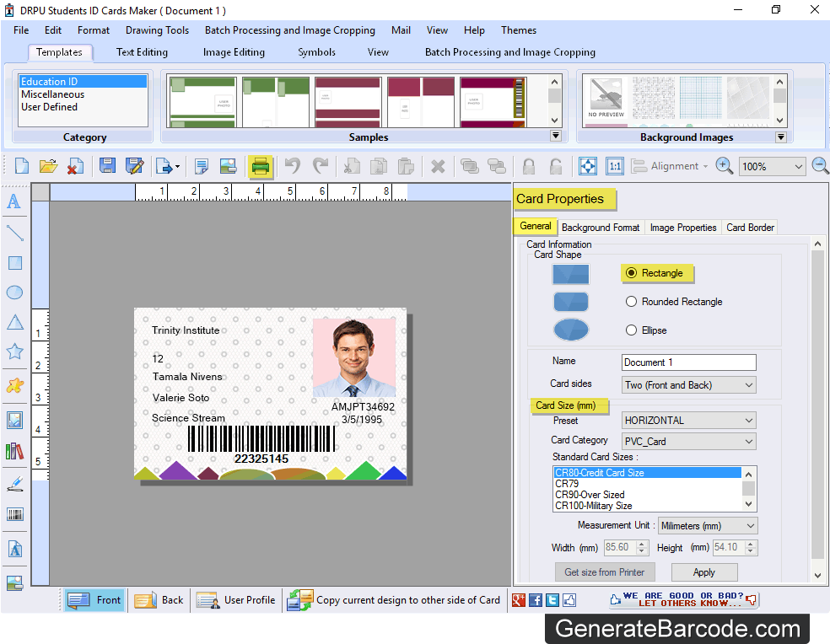Select the Barcode tool in sidebar
This screenshot has height=644, width=830.
[15, 514]
